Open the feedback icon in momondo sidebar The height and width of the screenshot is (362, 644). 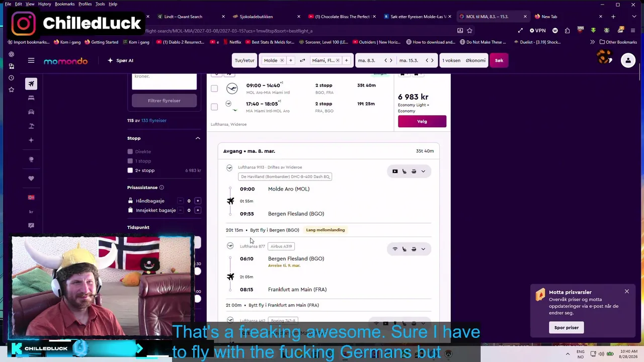click(x=31, y=226)
